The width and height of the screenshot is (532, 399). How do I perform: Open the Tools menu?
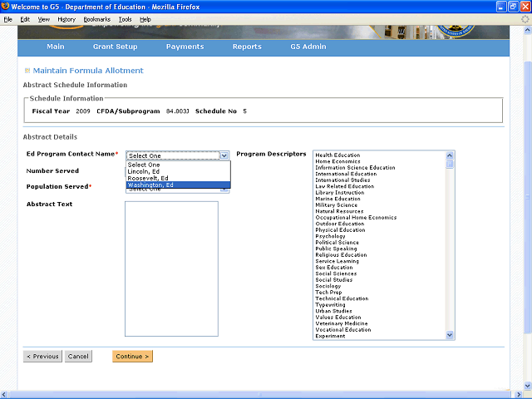pos(125,19)
